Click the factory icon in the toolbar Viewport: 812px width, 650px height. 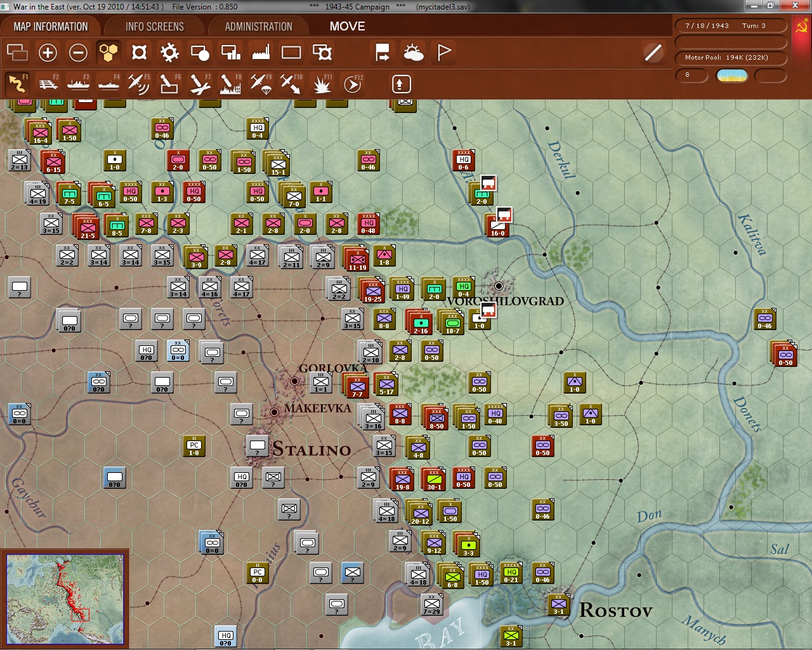point(261,53)
